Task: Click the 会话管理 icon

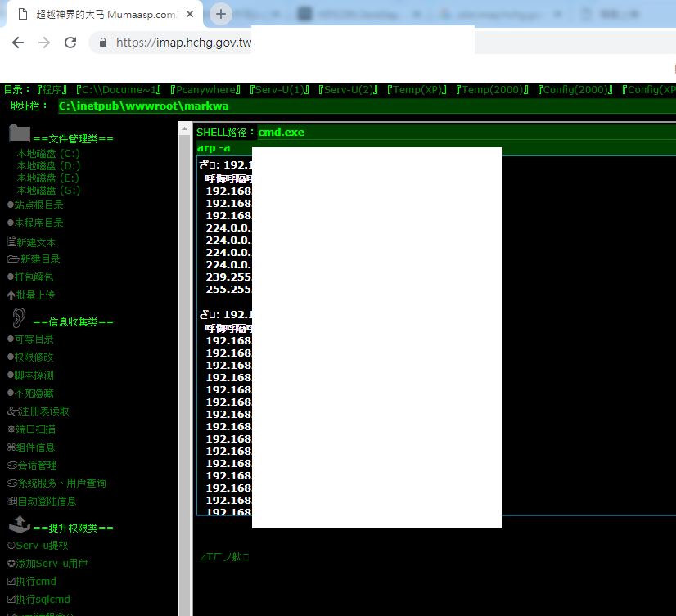Action: pos(12,465)
